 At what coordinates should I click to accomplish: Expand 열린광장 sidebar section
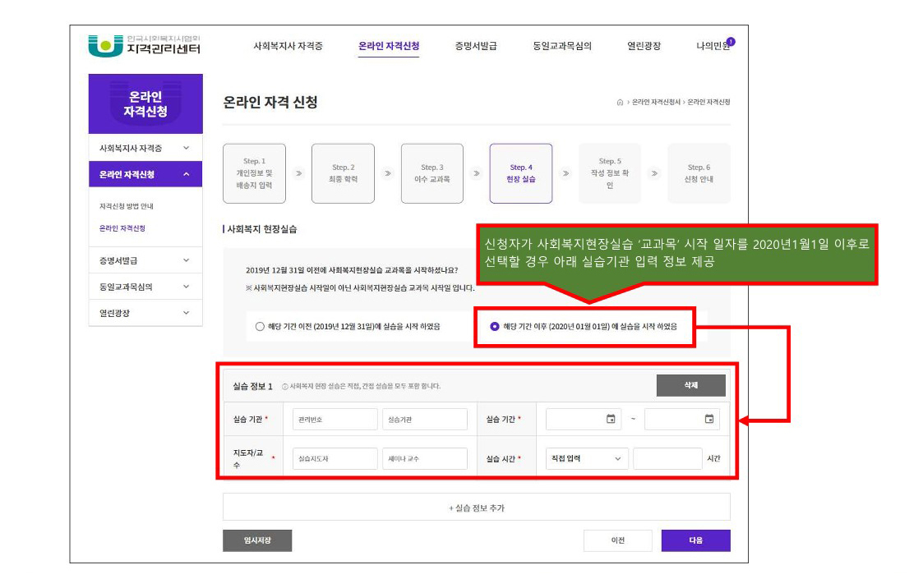(145, 314)
